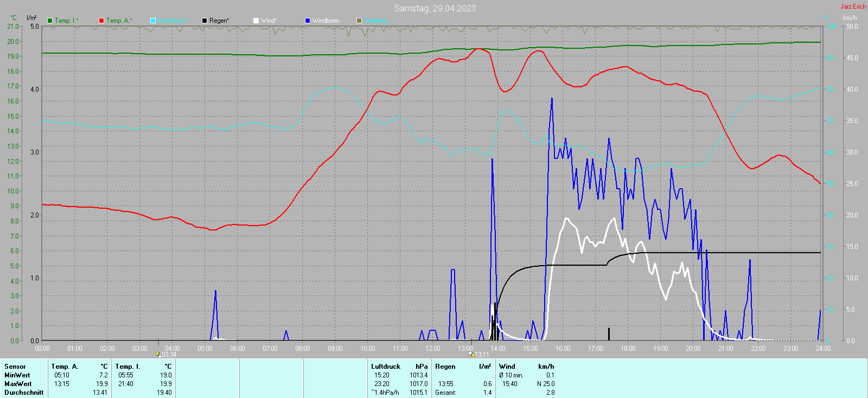
Task: Click the 'Temp. A.' table column header
Action: click(x=65, y=367)
